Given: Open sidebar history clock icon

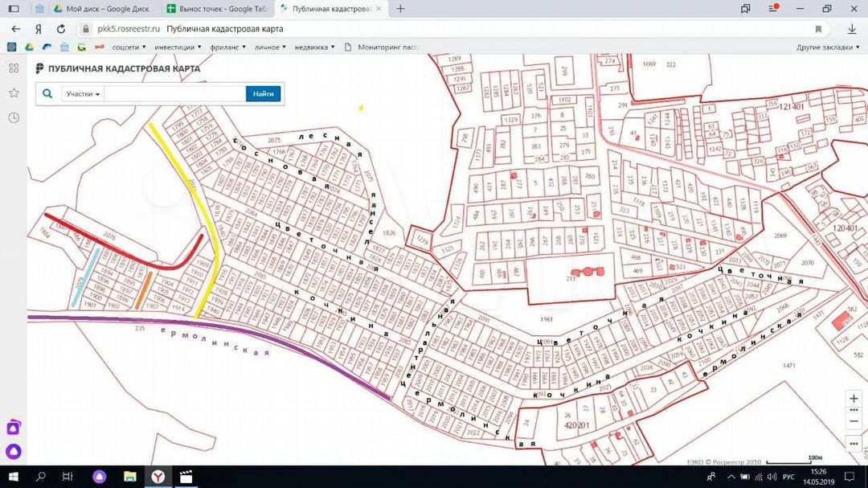Looking at the screenshot, I should coord(14,117).
